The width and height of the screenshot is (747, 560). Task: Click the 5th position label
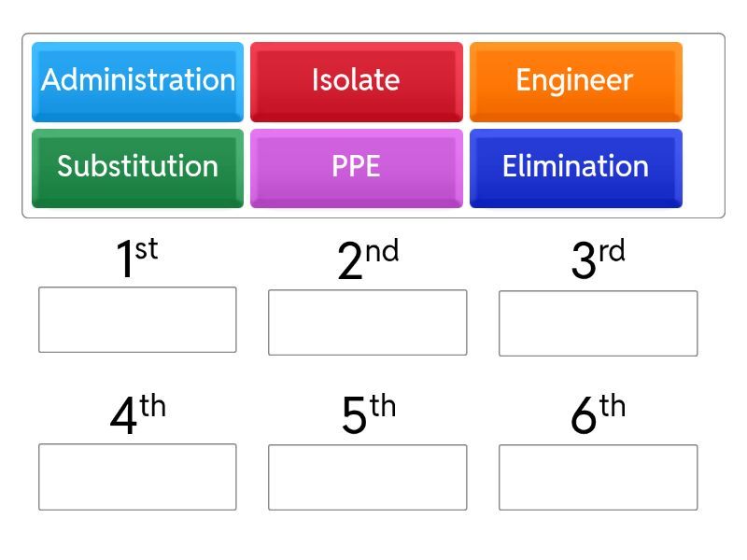click(367, 416)
